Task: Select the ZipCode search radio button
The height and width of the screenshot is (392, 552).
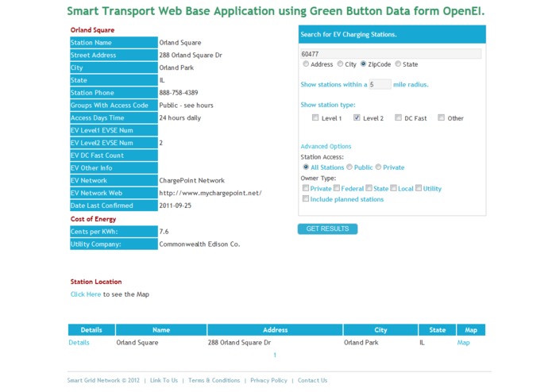Action: [363, 64]
